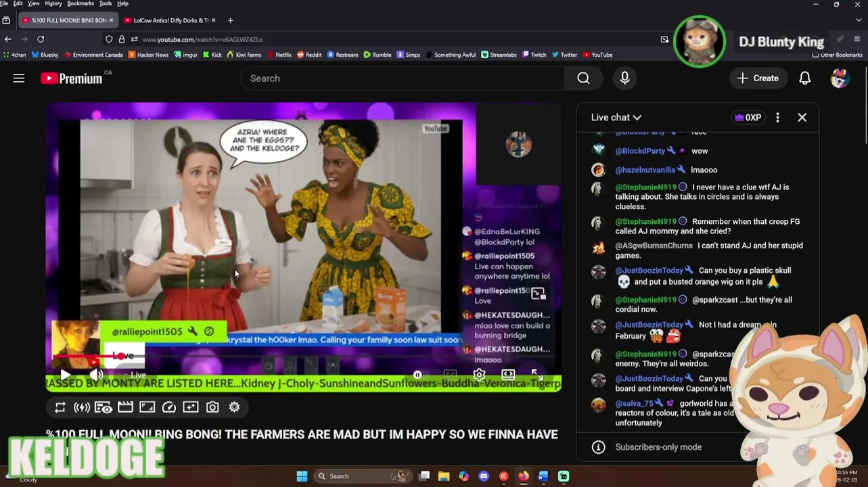
Task: Open @salva_75 chat author name
Action: coord(634,403)
